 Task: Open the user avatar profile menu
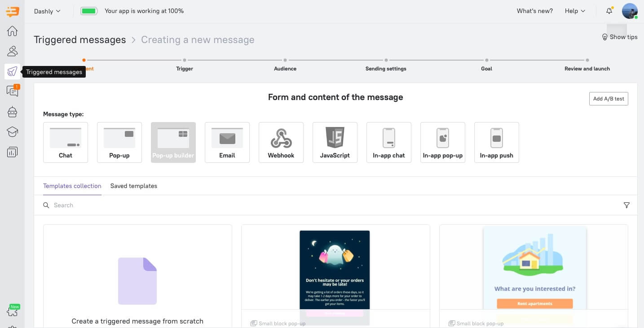click(630, 11)
